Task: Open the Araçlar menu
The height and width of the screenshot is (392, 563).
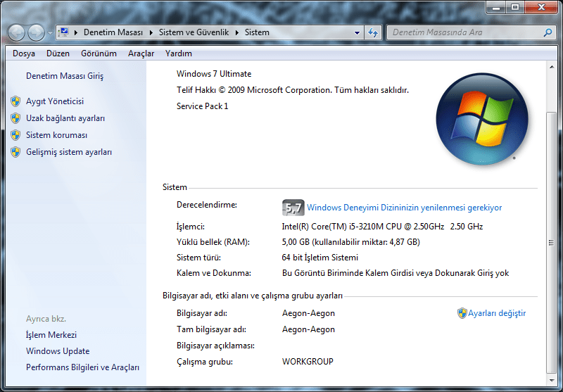Action: pyautogui.click(x=141, y=53)
